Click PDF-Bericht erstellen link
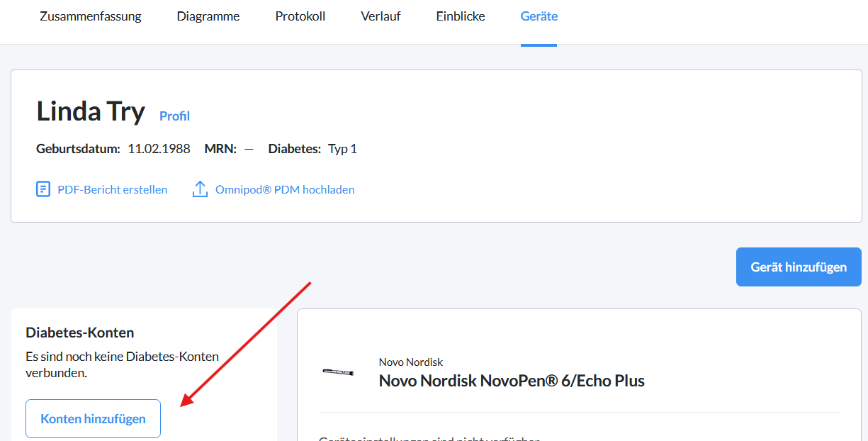Screen dimensions: 868x441 pos(113,190)
